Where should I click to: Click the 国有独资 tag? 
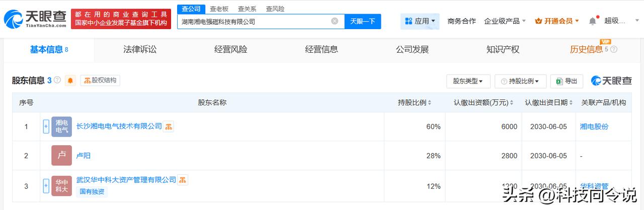click(92, 191)
